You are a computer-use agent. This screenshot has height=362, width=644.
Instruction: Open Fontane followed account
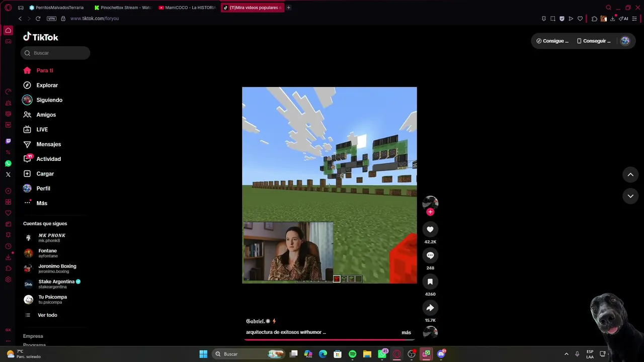point(48,253)
